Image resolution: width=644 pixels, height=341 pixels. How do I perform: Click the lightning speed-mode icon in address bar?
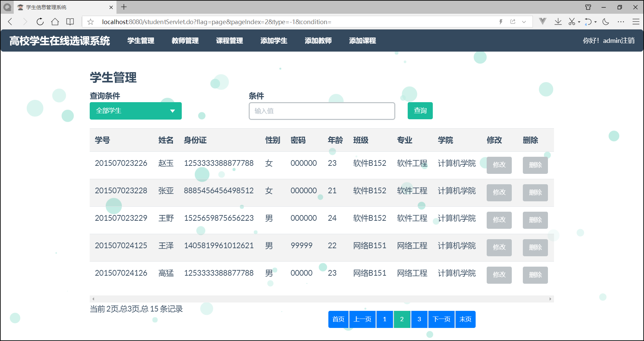(x=501, y=22)
